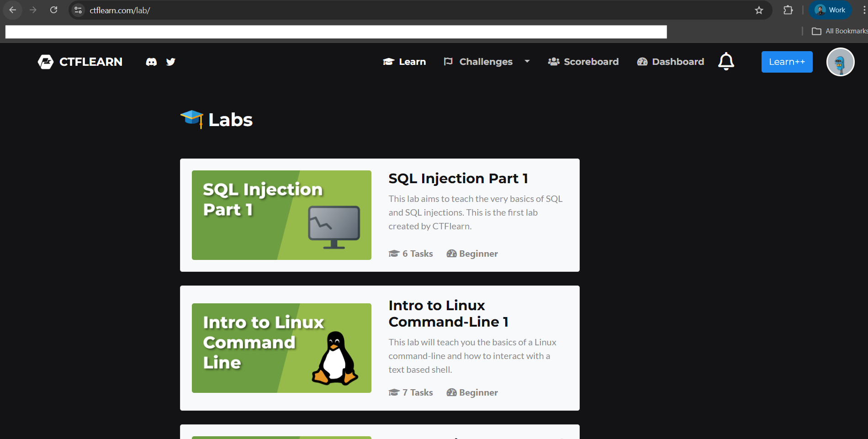Open the browser extensions menu
Image resolution: width=868 pixels, height=439 pixels.
pos(788,10)
